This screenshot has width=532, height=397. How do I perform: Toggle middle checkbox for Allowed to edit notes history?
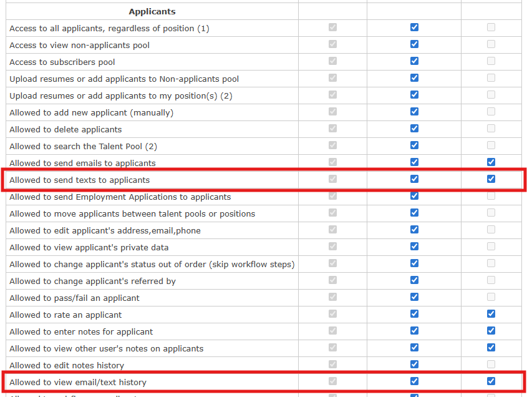(x=414, y=365)
